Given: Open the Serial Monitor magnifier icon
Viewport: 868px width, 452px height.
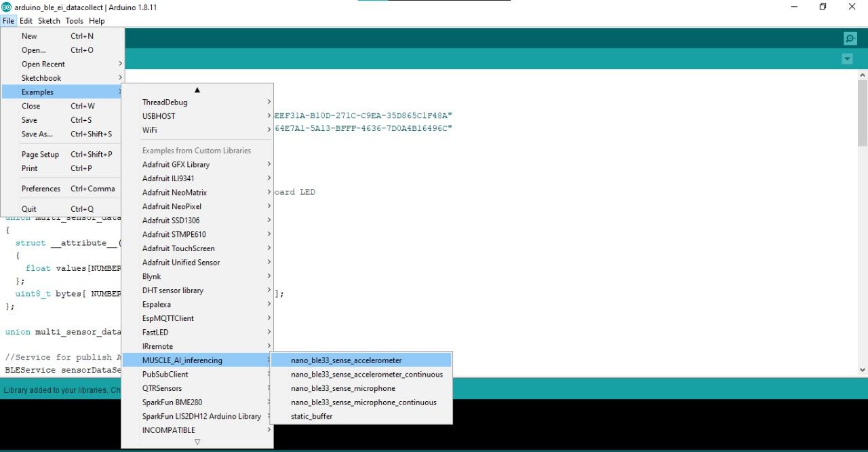Looking at the screenshot, I should (x=850, y=39).
